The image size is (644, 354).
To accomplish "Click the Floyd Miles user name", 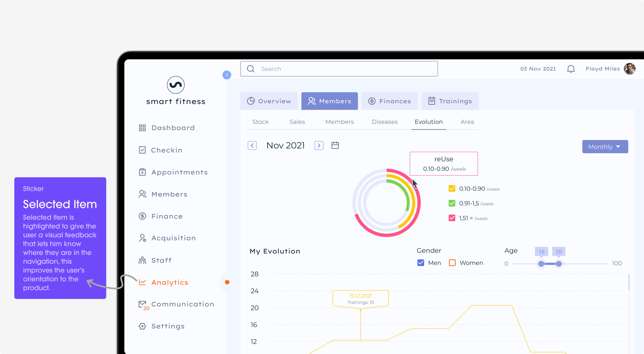I will coord(603,69).
